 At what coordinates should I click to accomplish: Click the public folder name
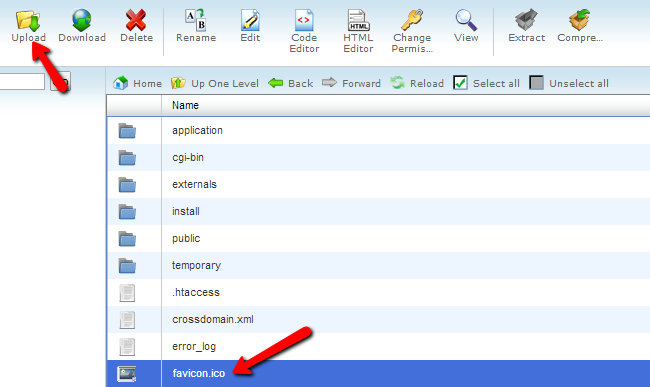point(186,239)
